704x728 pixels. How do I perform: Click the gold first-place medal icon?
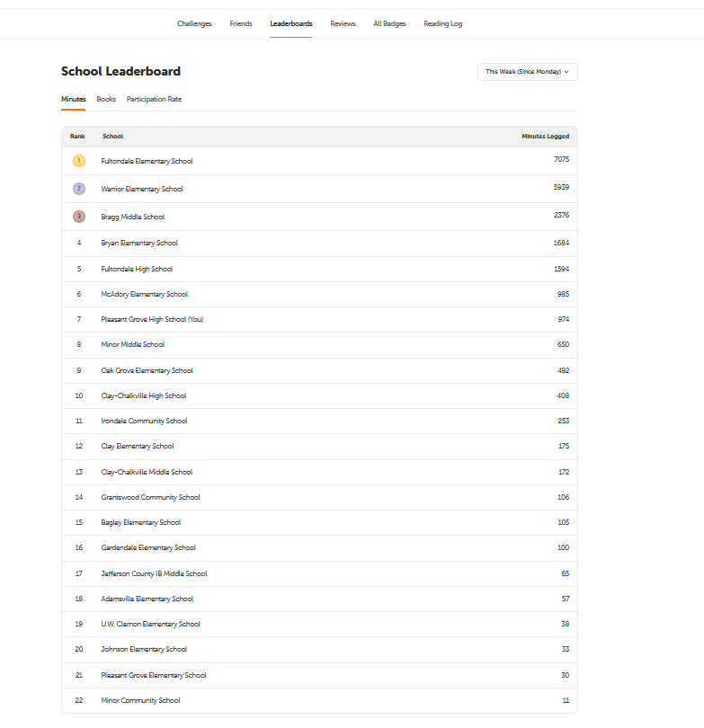pos(79,161)
